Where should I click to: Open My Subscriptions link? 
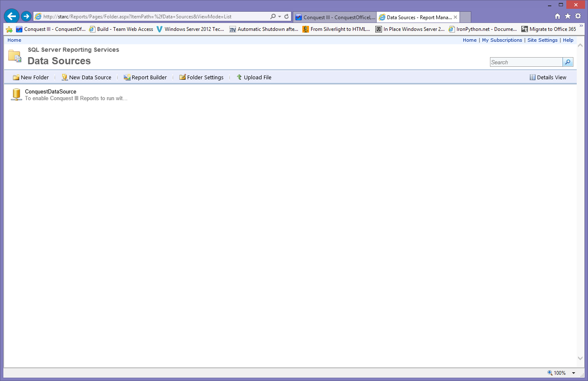502,40
